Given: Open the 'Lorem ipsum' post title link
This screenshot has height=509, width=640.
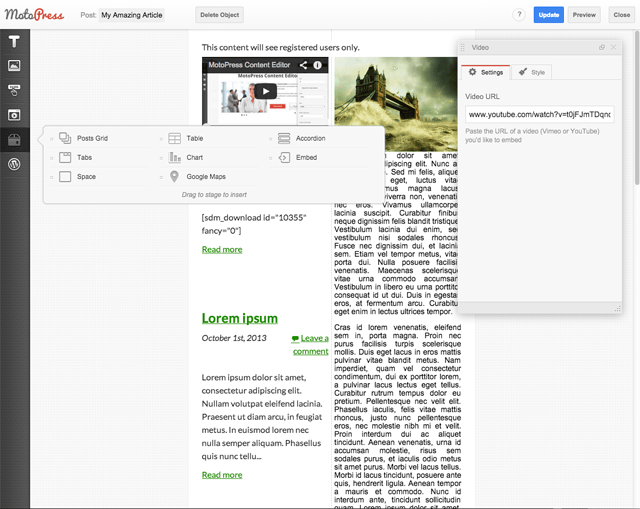Looking at the screenshot, I should (240, 318).
